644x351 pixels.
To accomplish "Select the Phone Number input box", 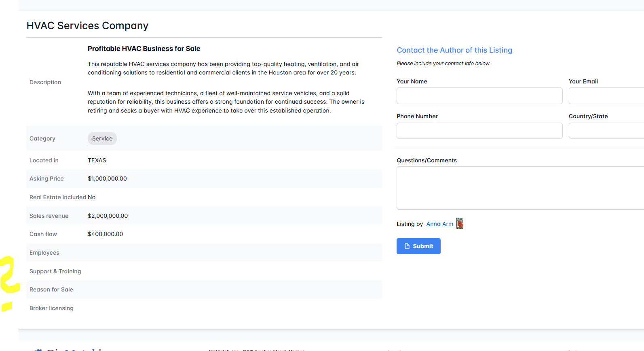I will coord(479,131).
